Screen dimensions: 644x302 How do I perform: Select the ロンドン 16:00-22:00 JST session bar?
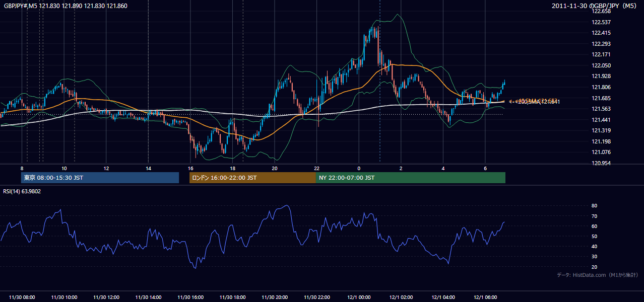pyautogui.click(x=252, y=178)
